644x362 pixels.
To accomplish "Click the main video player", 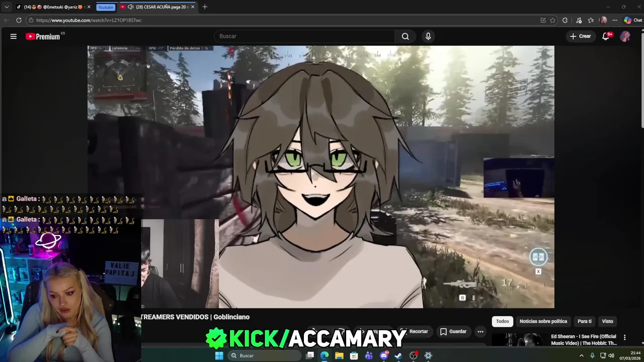I will point(321,176).
